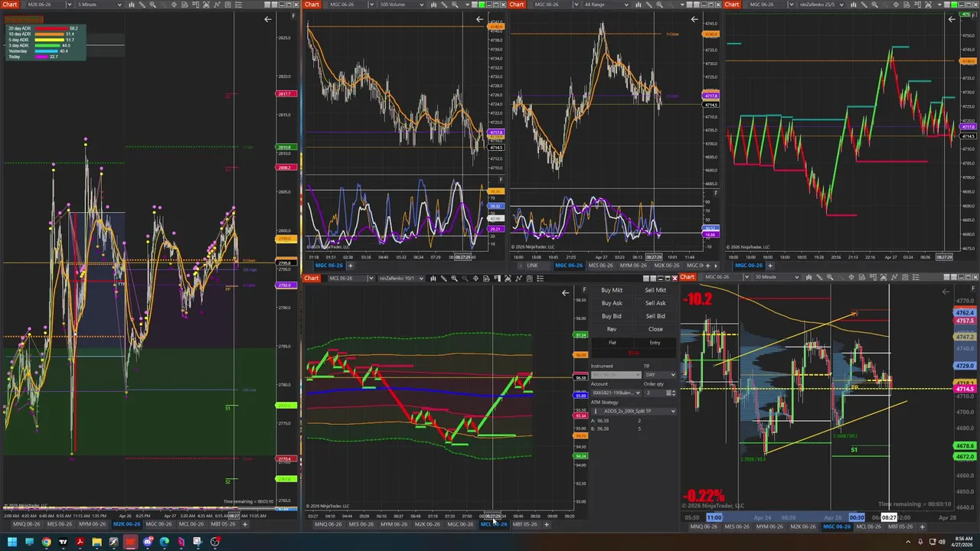980x551 pixels.
Task: Click the Buy Ask button
Action: pyautogui.click(x=612, y=303)
